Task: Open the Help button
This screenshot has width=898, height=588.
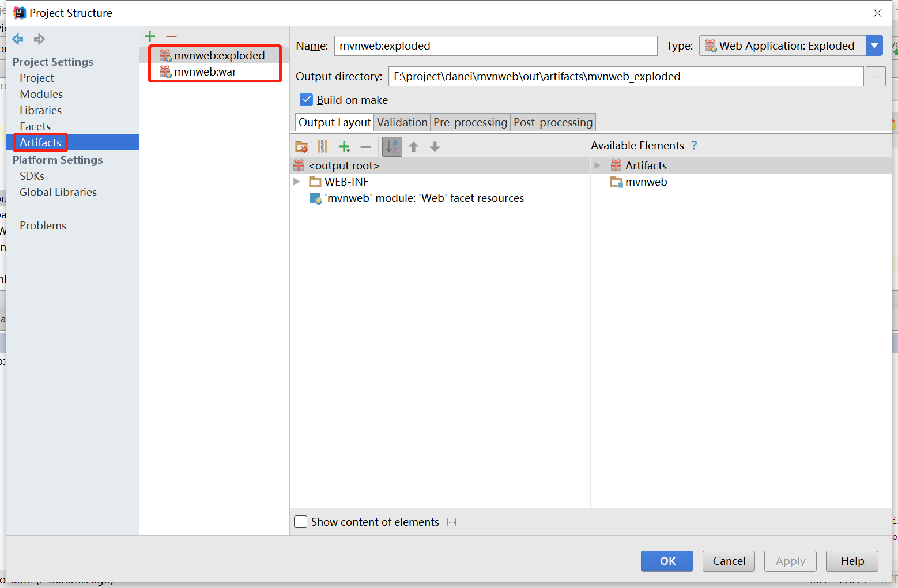Action: (852, 561)
